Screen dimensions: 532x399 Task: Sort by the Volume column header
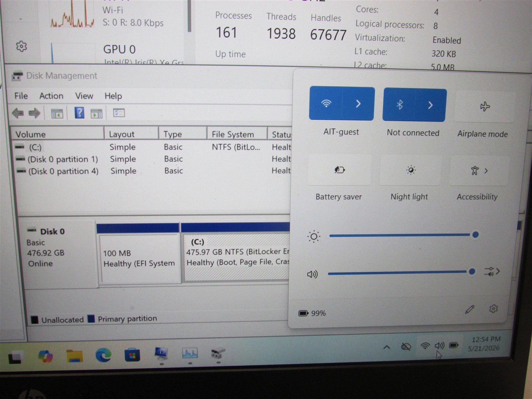58,134
